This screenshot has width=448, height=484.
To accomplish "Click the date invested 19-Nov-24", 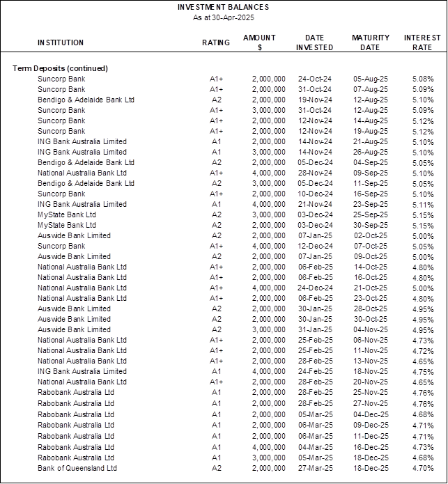I will (x=315, y=100).
